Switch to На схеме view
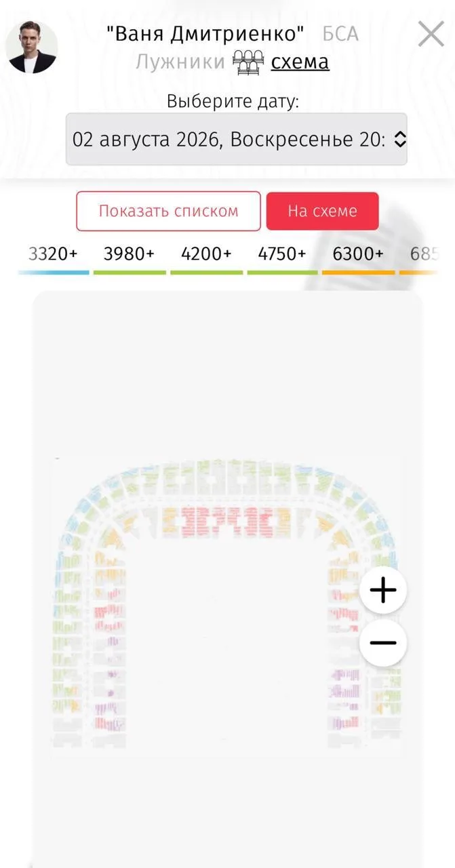This screenshot has height=868, width=455. (322, 211)
